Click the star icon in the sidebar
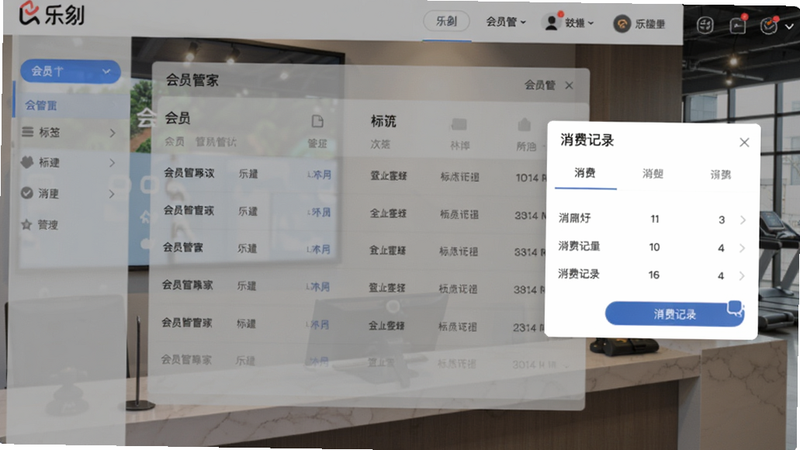This screenshot has height=450, width=800. pos(27,224)
